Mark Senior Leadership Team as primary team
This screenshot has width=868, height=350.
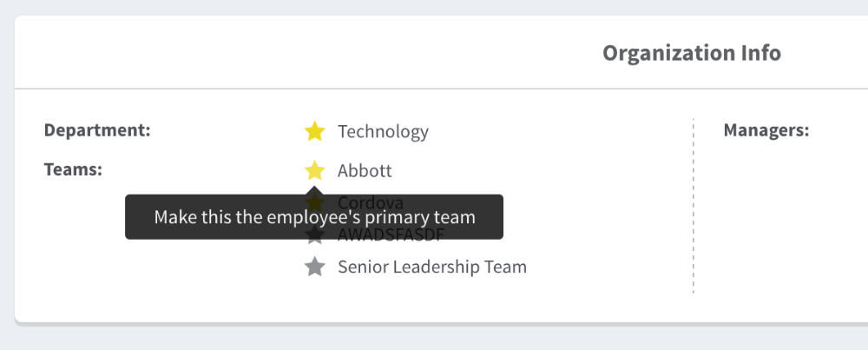pos(314,267)
